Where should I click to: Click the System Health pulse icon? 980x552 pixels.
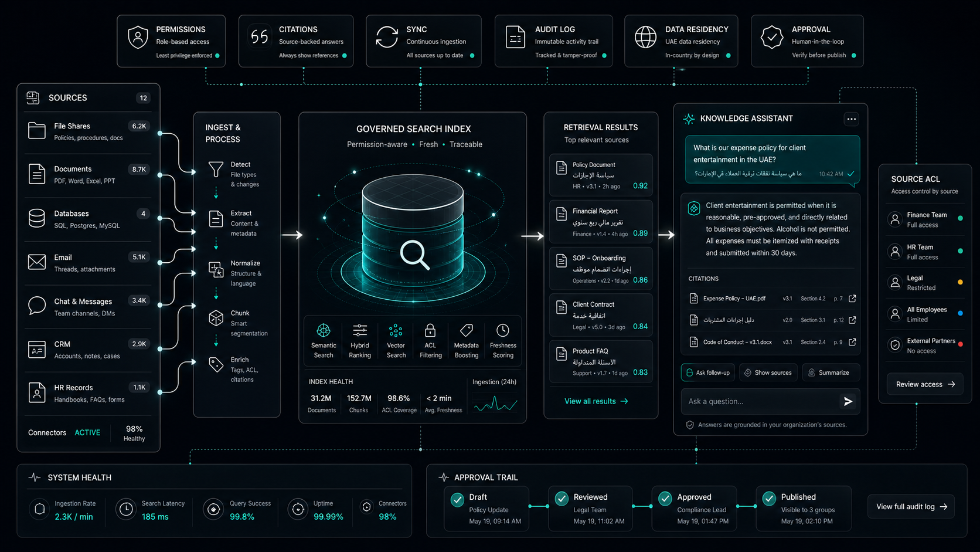[35, 478]
